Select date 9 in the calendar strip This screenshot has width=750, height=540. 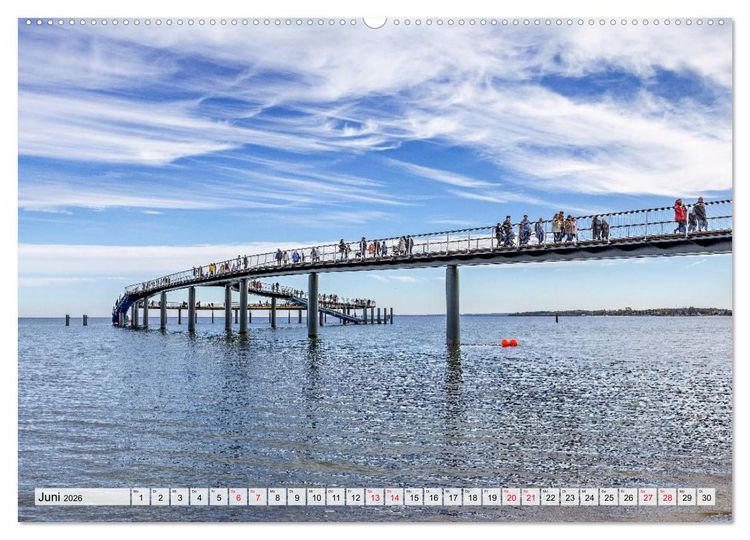click(297, 497)
